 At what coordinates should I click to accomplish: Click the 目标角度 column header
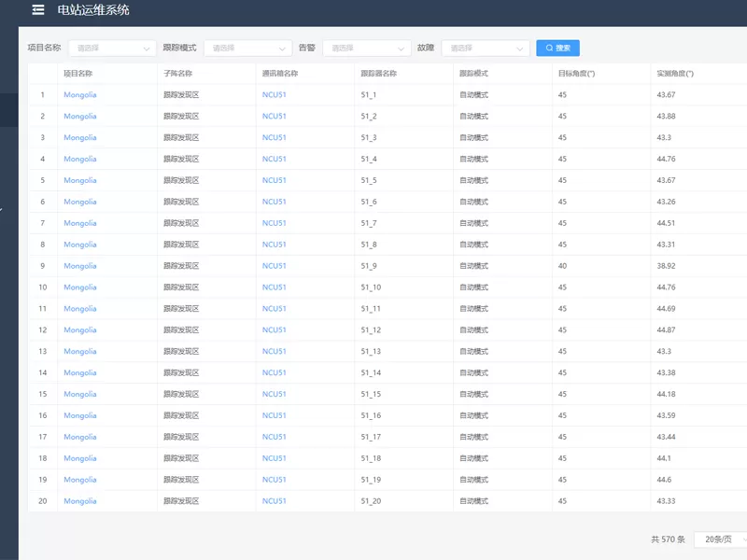(x=576, y=73)
